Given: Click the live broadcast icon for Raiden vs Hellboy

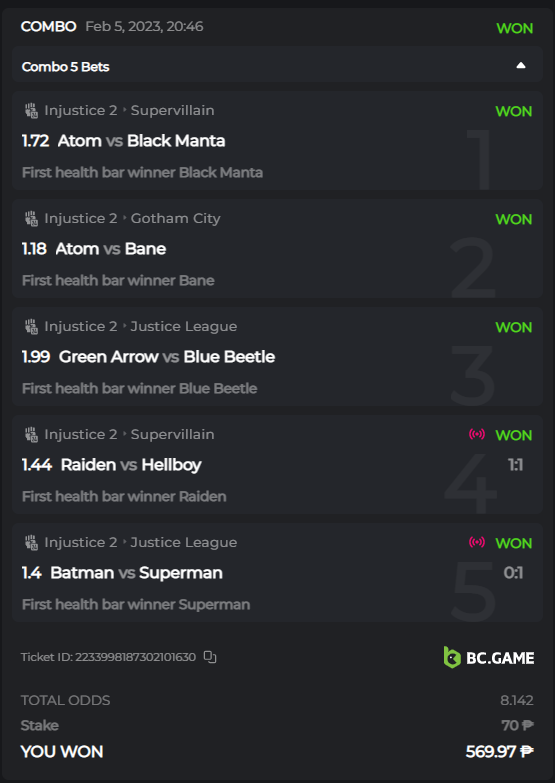Looking at the screenshot, I should click(477, 434).
